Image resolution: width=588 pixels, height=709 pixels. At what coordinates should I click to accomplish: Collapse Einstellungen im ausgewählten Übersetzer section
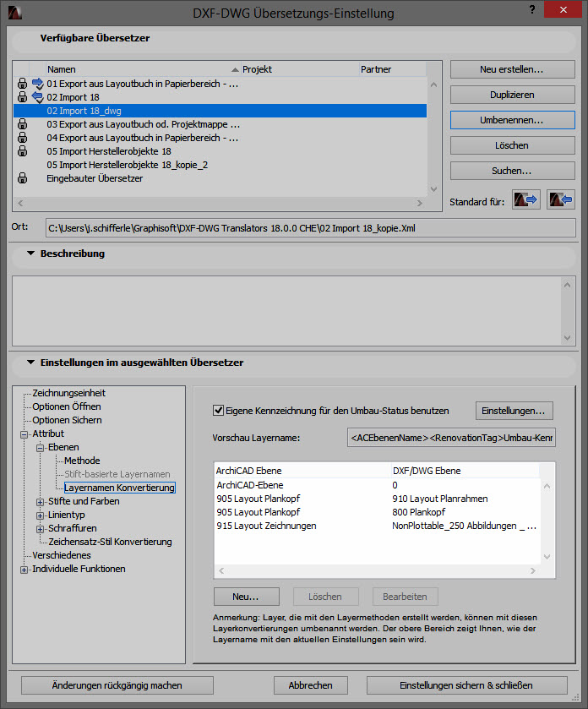(30, 363)
